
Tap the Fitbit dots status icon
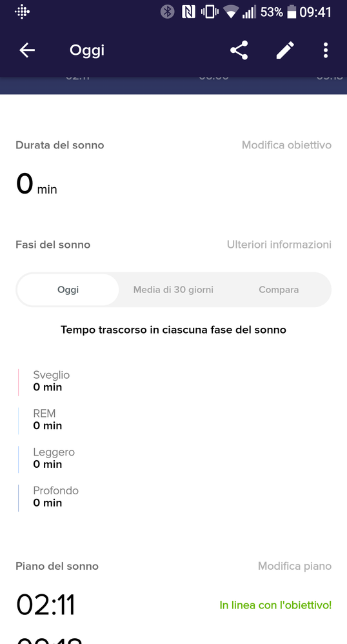22,12
